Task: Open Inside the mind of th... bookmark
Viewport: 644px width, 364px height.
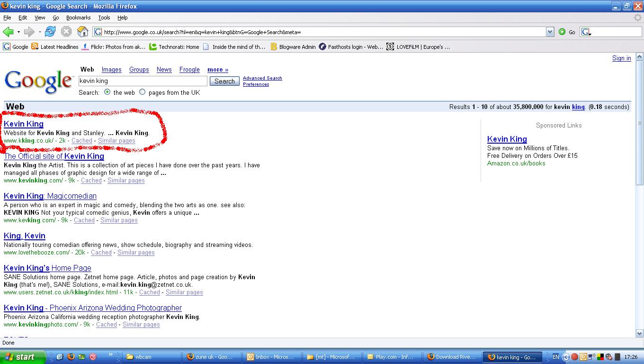Action: click(234, 47)
